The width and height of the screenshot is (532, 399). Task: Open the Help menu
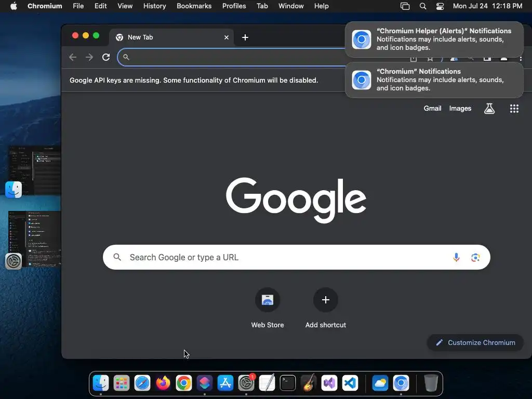click(x=321, y=6)
